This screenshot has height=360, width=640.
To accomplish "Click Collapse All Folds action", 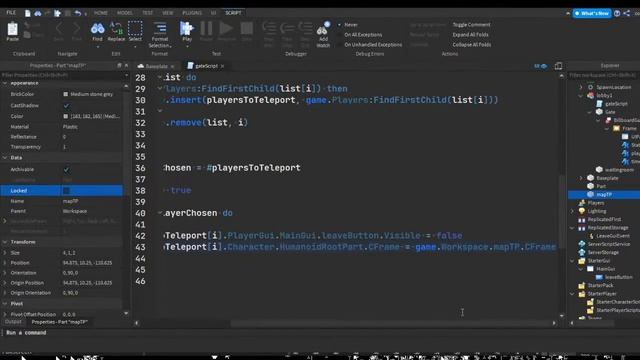I will 472,44.
